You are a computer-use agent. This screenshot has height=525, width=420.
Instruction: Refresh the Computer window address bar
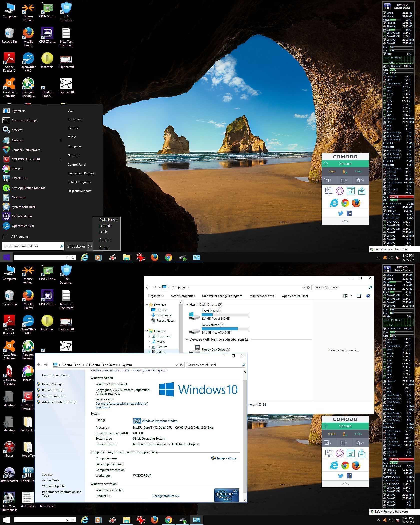point(308,287)
